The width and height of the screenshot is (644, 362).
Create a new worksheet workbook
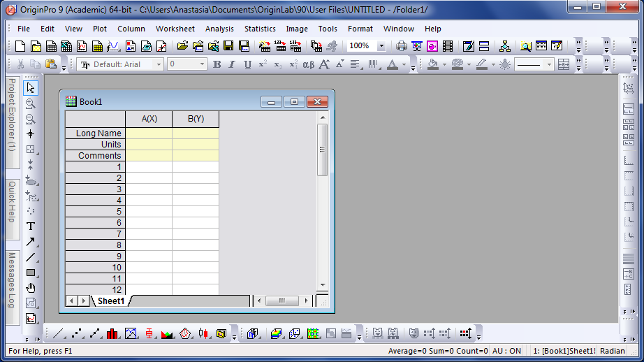tap(52, 46)
